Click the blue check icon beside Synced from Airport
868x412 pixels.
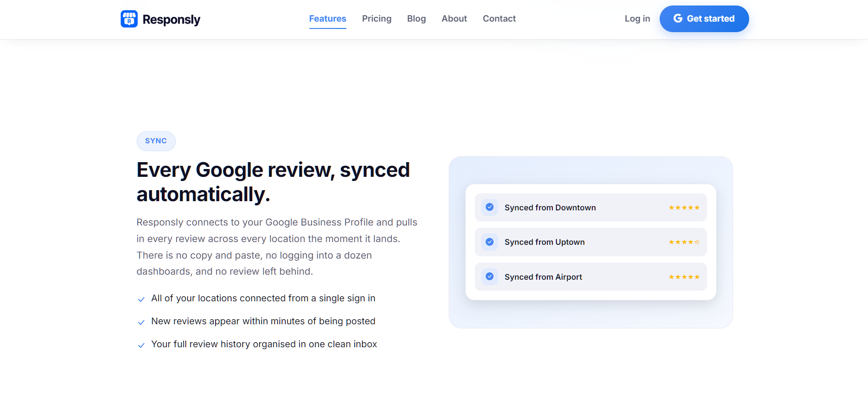490,277
